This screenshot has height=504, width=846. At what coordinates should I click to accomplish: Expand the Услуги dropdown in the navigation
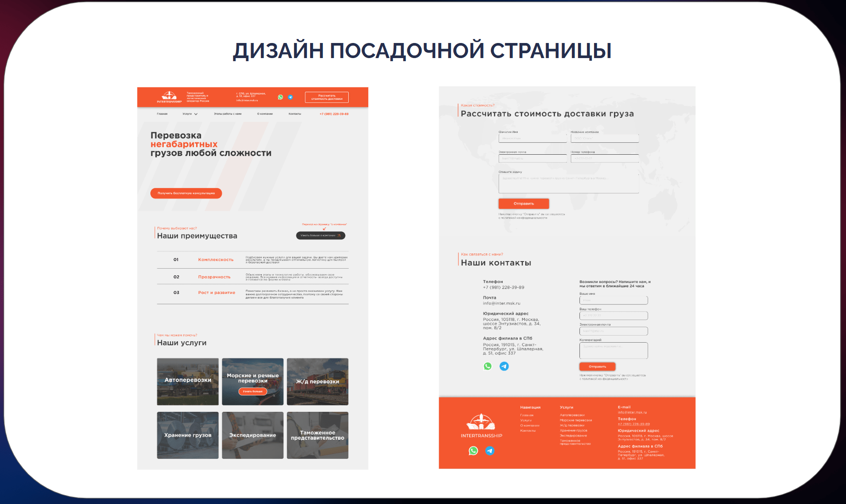190,114
